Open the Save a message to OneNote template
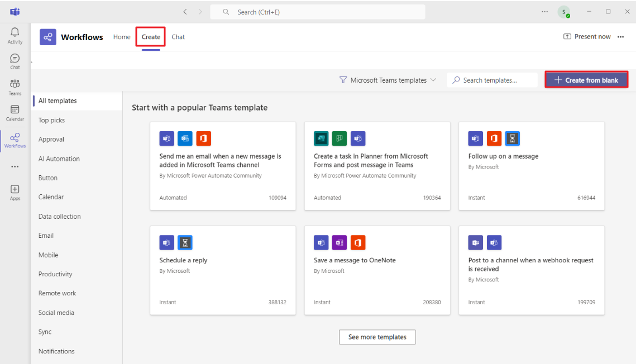This screenshot has width=636, height=364. click(377, 270)
